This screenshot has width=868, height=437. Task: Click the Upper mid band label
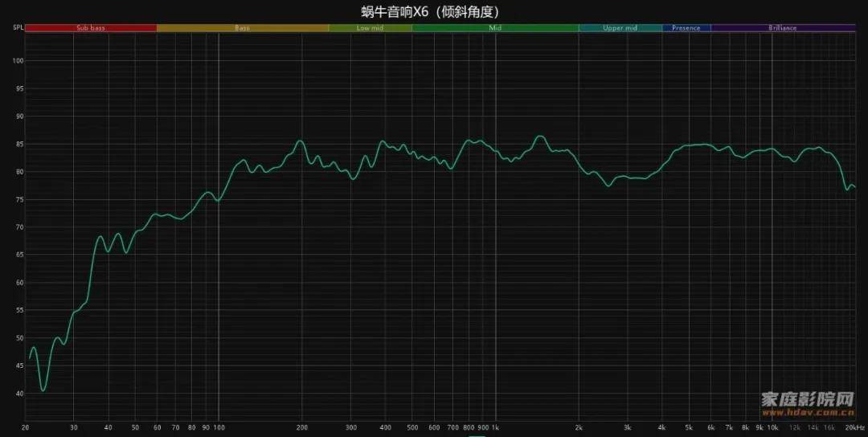tap(620, 28)
